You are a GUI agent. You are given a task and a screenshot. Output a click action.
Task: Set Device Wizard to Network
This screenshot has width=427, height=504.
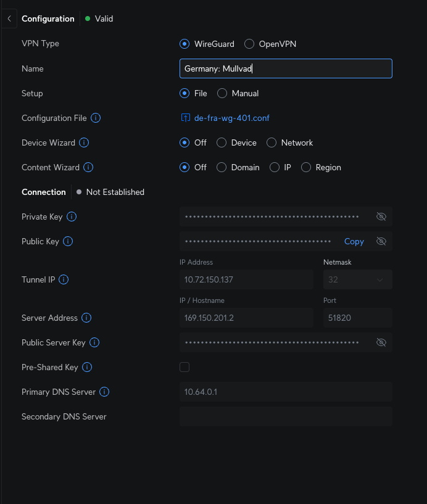272,143
